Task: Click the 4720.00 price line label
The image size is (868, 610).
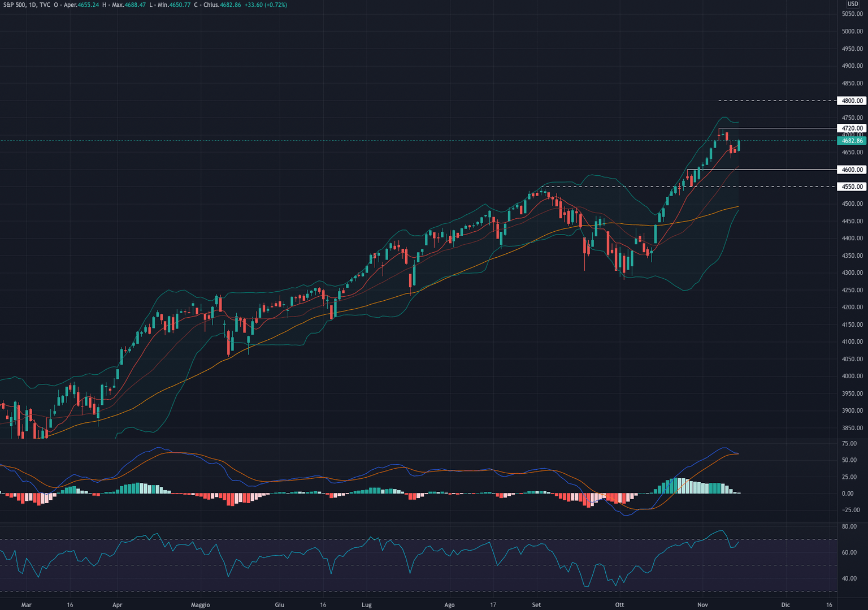Action: tap(850, 128)
